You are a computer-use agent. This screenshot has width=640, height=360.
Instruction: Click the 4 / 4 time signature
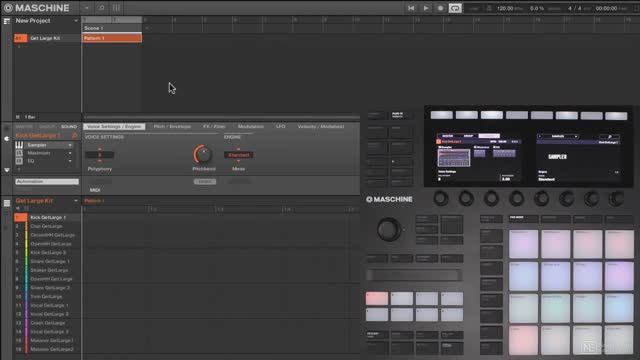pyautogui.click(x=575, y=8)
